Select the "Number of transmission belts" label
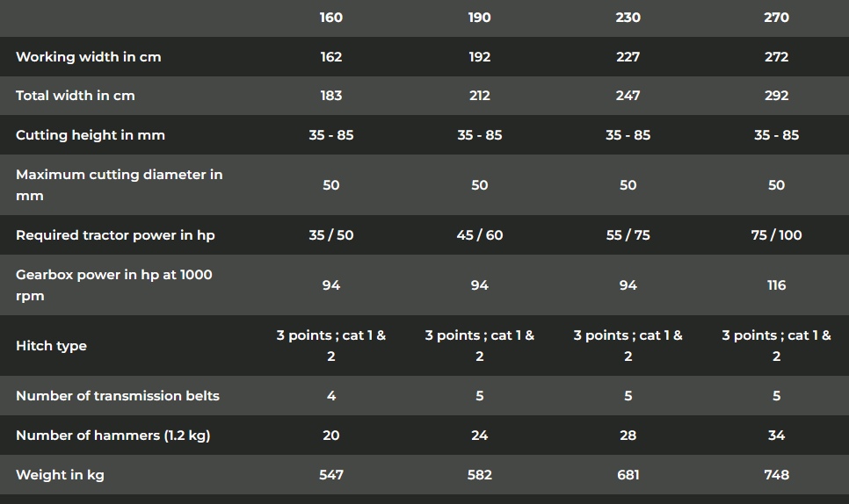The width and height of the screenshot is (849, 504). [116, 396]
